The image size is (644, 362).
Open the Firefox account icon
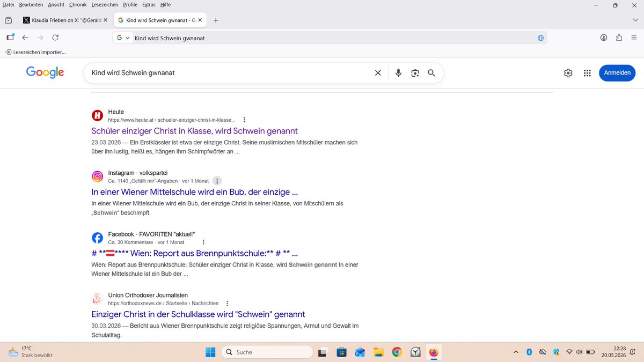[x=604, y=38]
